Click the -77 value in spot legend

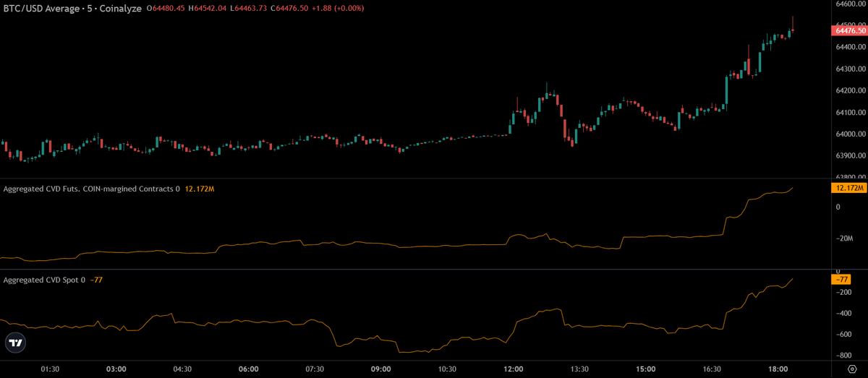[x=96, y=280]
